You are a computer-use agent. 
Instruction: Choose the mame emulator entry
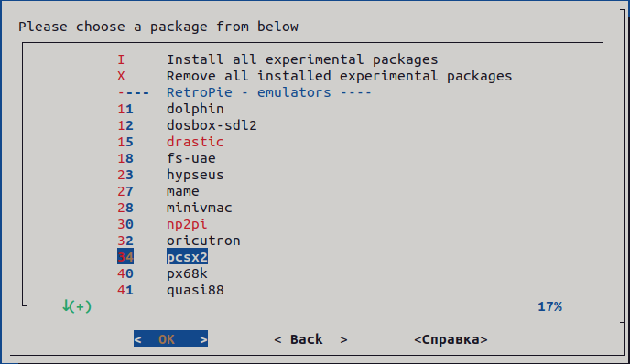pos(183,191)
